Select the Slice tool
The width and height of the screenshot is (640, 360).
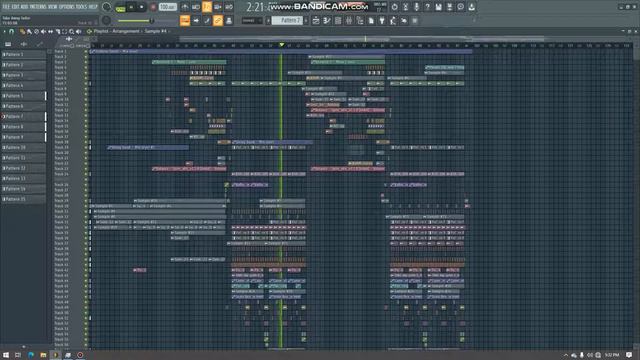pos(58,31)
